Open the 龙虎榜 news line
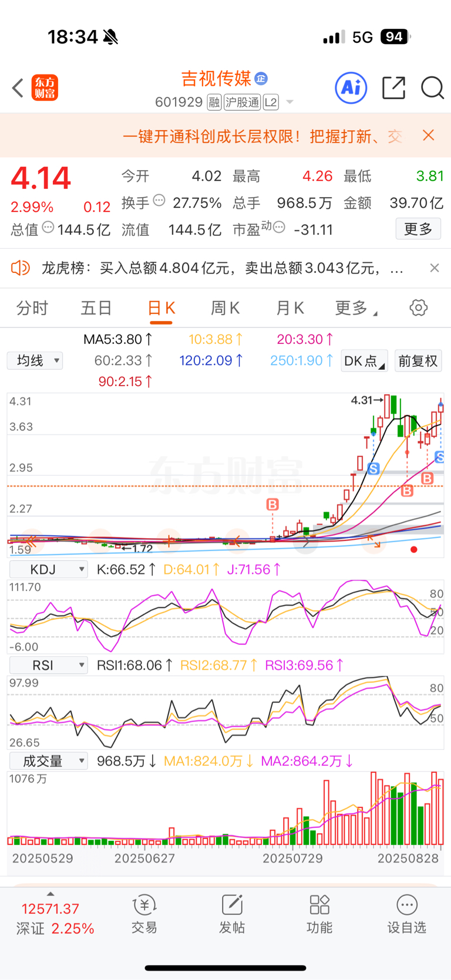This screenshot has height=980, width=451. (222, 268)
